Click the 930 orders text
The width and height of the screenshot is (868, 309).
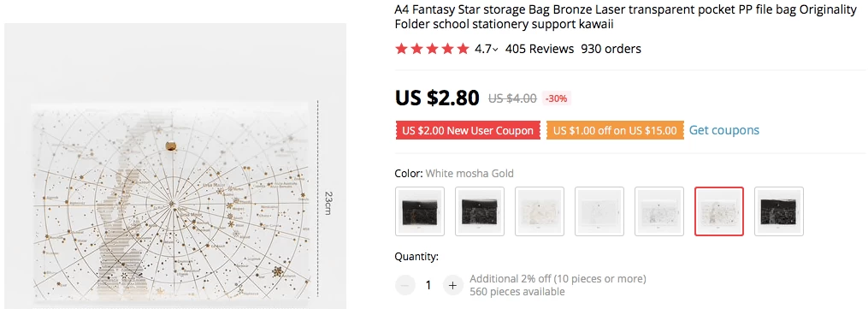611,49
